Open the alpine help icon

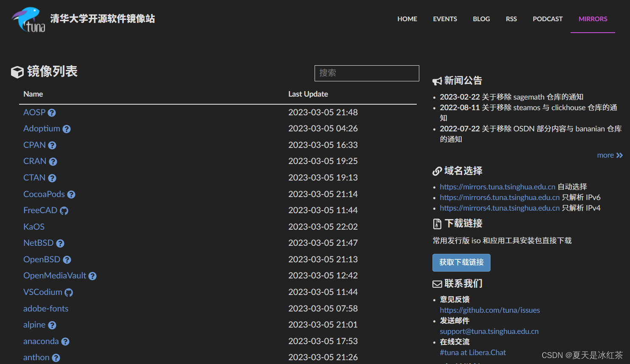click(x=52, y=325)
